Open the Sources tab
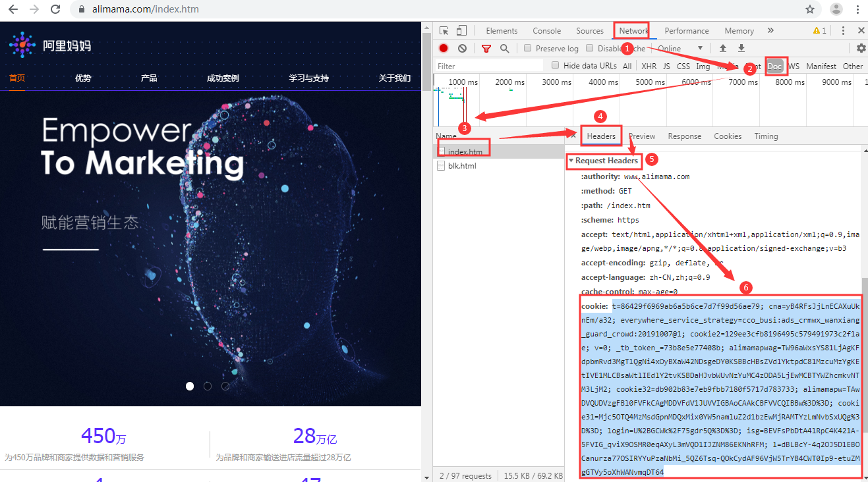The width and height of the screenshot is (868, 482). pos(590,30)
